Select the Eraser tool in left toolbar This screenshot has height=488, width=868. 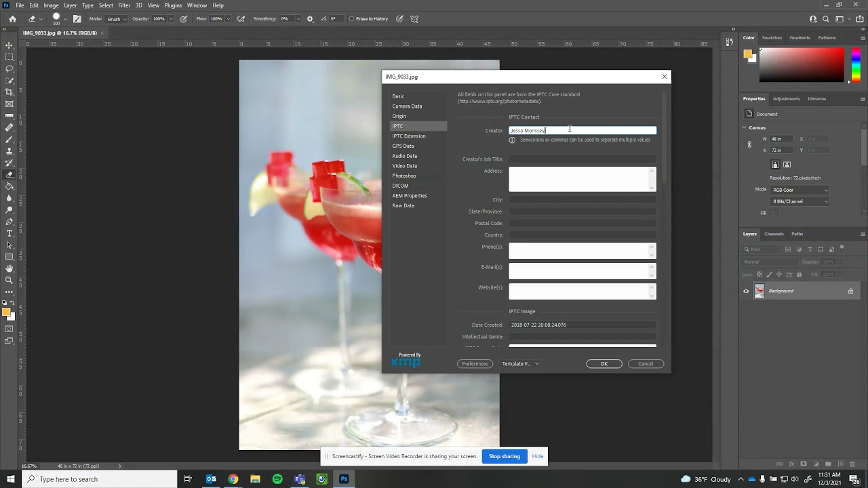click(x=9, y=174)
